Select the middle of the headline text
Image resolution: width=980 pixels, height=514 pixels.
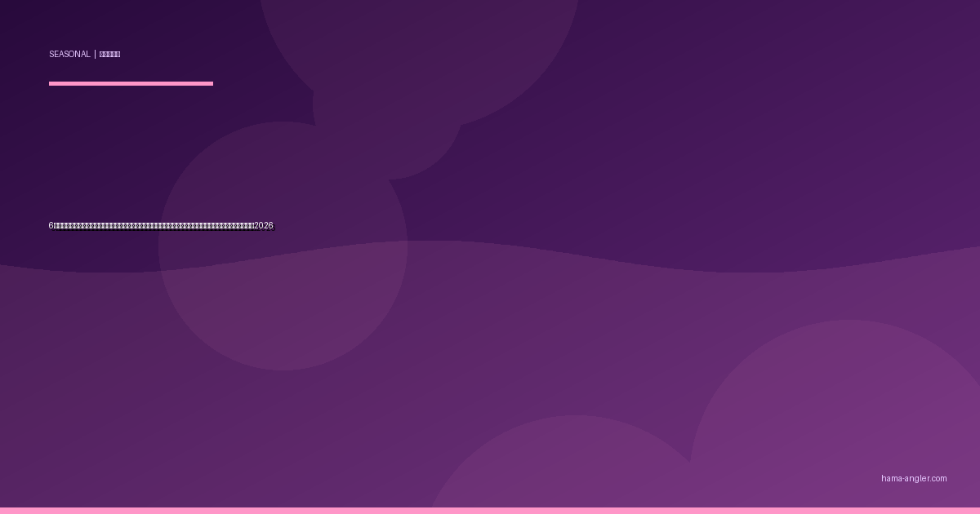click(155, 226)
